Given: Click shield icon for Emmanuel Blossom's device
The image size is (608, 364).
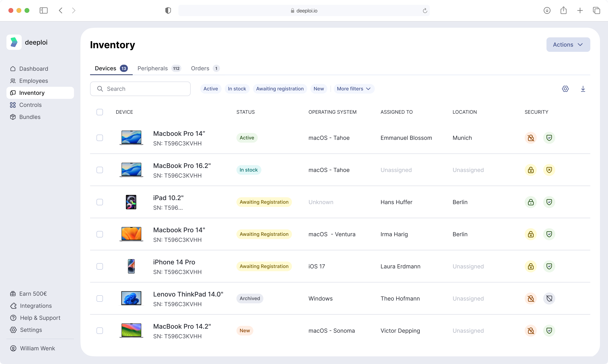Looking at the screenshot, I should [x=549, y=138].
